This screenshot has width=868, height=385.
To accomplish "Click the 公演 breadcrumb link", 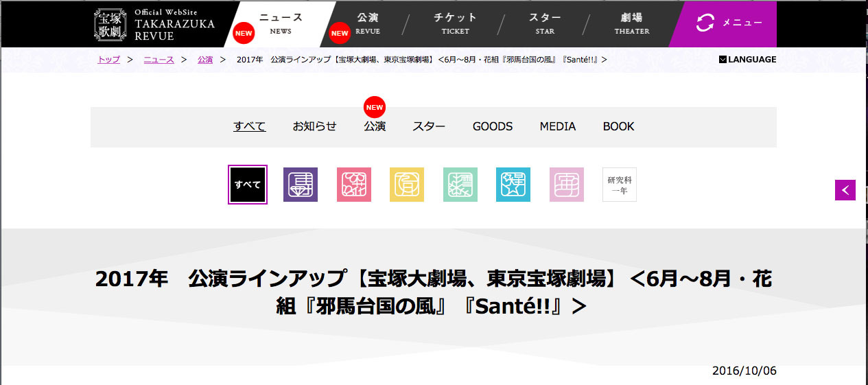I will point(205,60).
